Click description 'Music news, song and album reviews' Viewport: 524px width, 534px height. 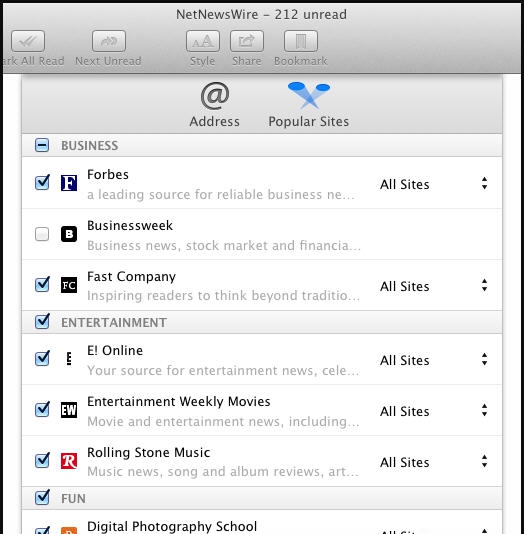(223, 472)
